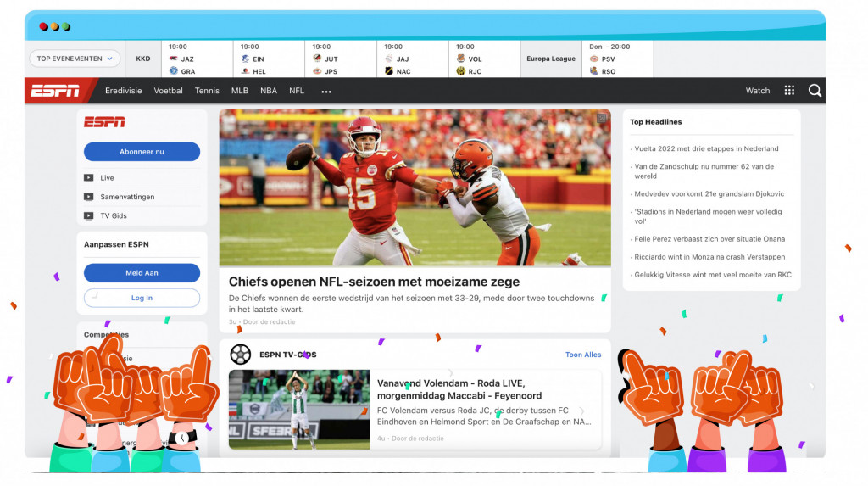Click the JUT club crest icon
This screenshot has height=486, width=868.
click(x=317, y=59)
